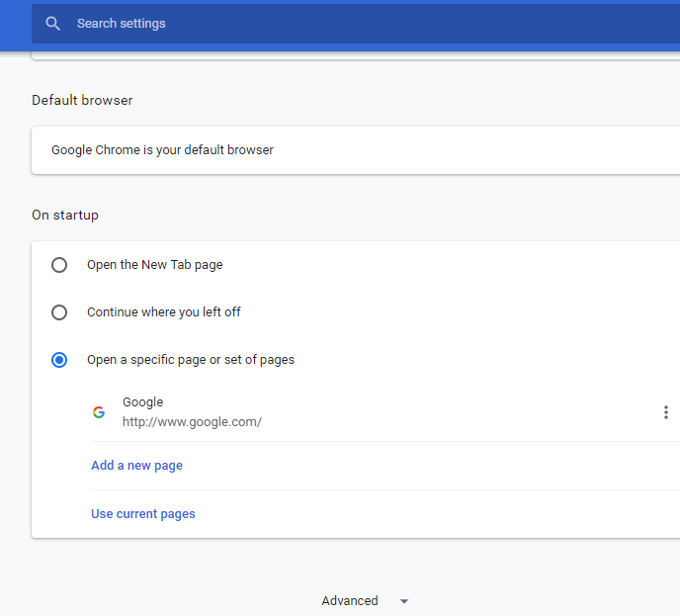Click the selected Open a specific page radio circle

click(59, 360)
